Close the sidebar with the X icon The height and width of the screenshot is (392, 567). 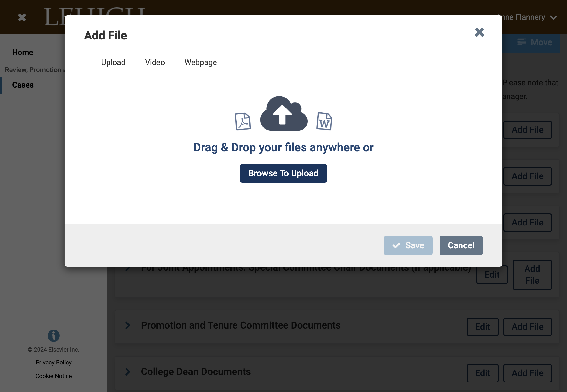point(22,18)
